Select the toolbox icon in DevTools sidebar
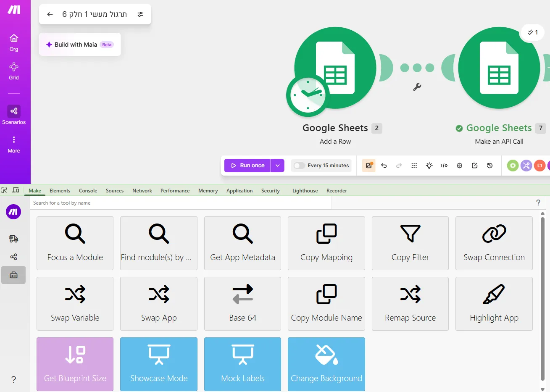Viewport: 550px width, 392px height. click(13, 275)
